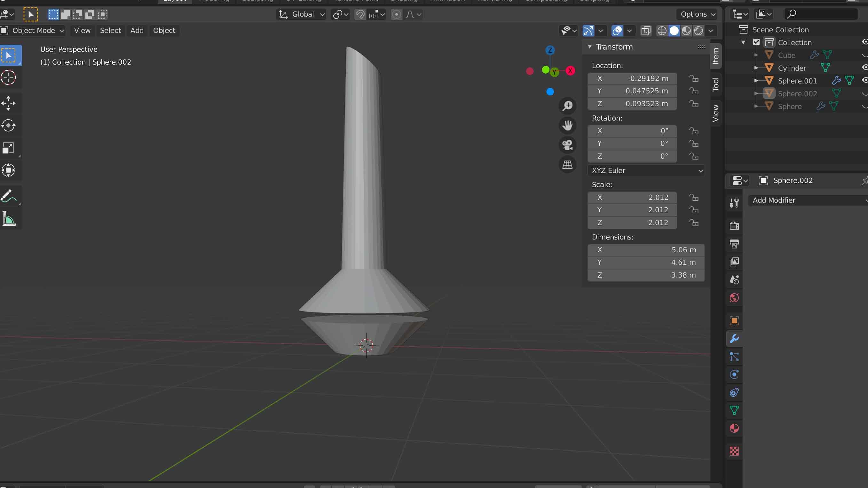Click the 3D cursor tool
Image resolution: width=868 pixels, height=488 pixels.
8,77
